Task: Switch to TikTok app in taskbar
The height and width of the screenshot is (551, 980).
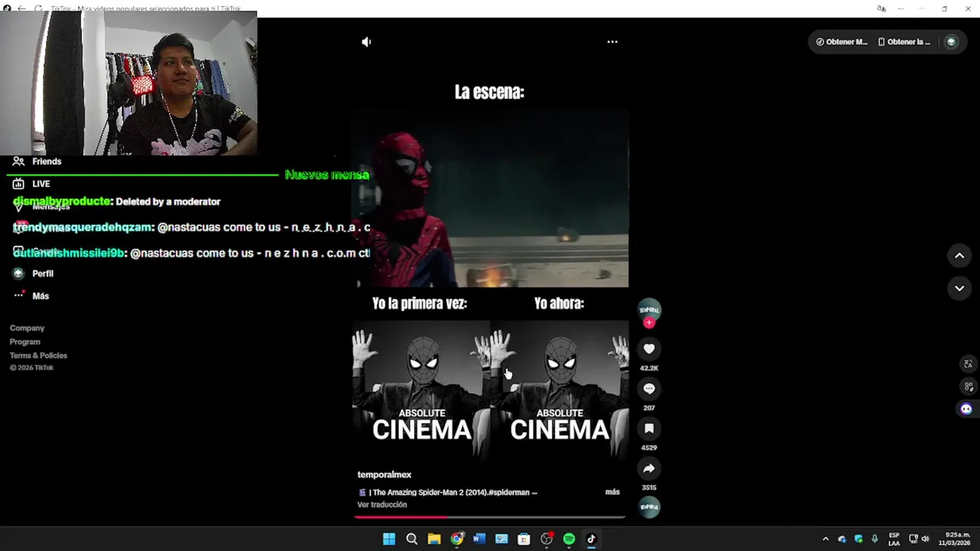Action: 591,539
